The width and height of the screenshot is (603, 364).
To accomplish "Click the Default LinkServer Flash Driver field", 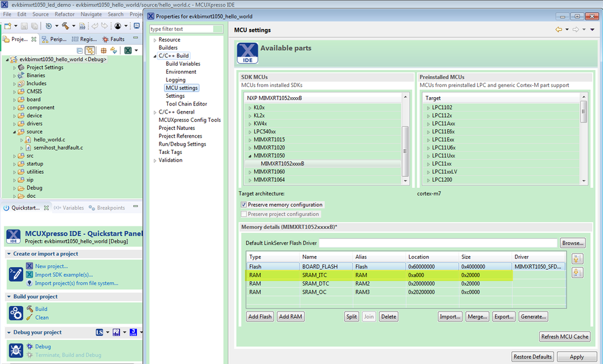I will [438, 243].
